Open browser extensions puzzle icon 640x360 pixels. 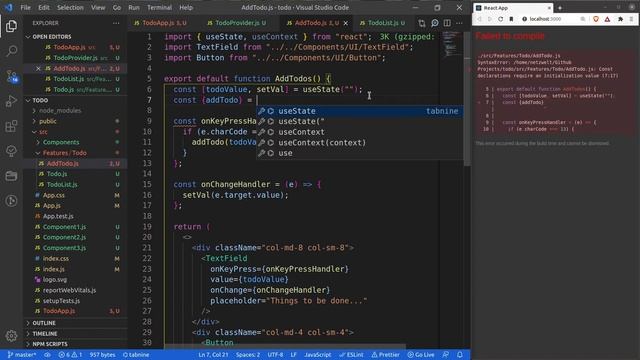[x=620, y=19]
